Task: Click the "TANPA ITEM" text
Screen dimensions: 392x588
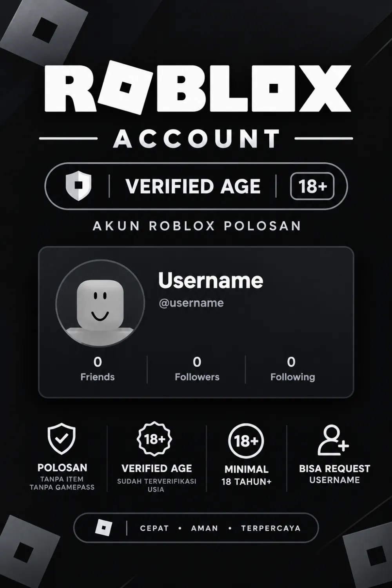Action: 62,479
